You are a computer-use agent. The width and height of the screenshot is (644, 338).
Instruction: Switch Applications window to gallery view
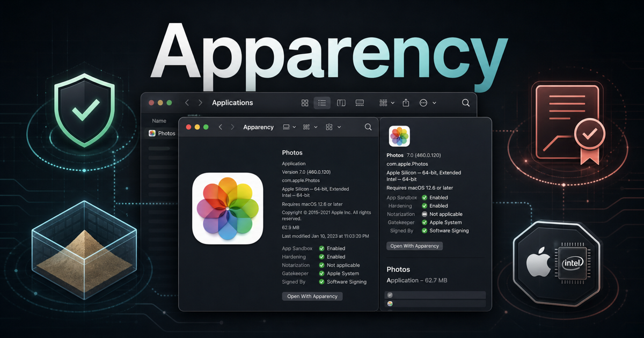coord(360,102)
